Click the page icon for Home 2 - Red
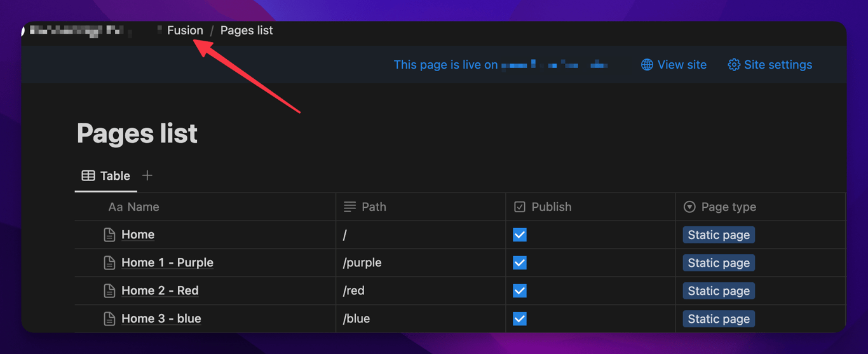 109,291
